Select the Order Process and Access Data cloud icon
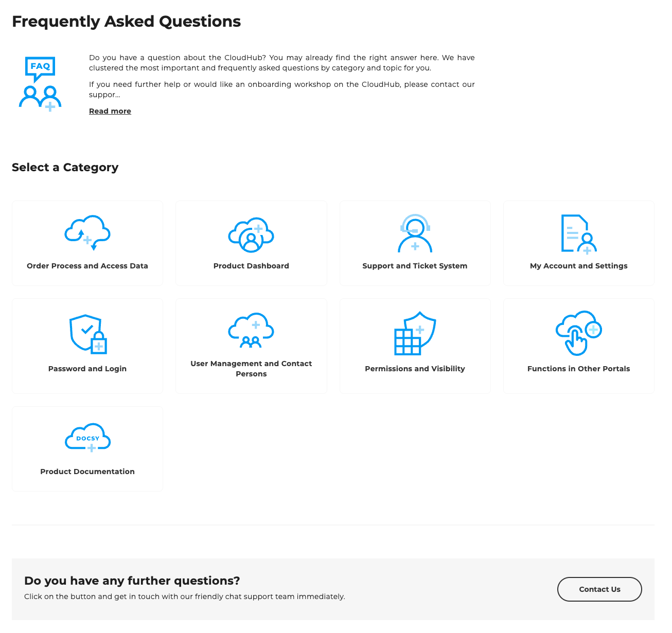672x633 pixels. (87, 232)
